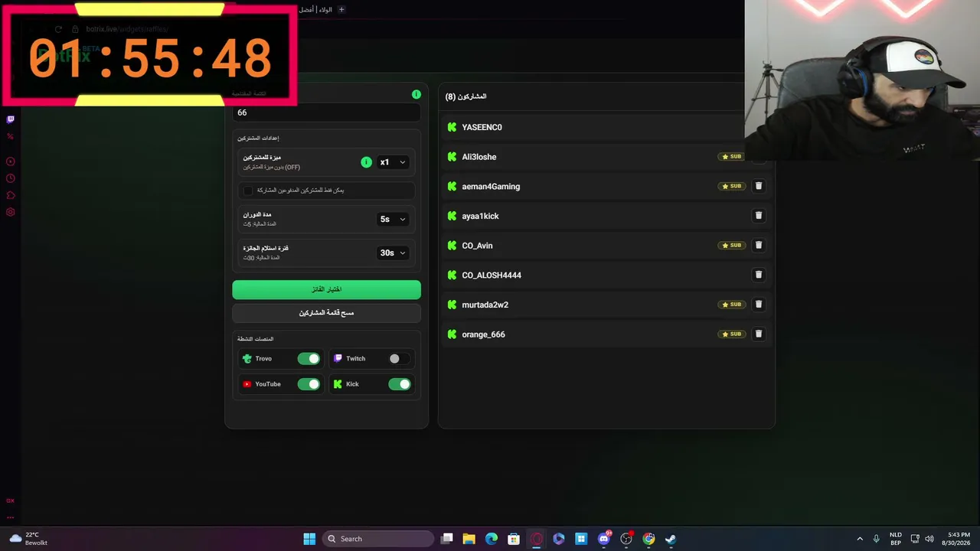Click the clear participants list button

coord(327,313)
